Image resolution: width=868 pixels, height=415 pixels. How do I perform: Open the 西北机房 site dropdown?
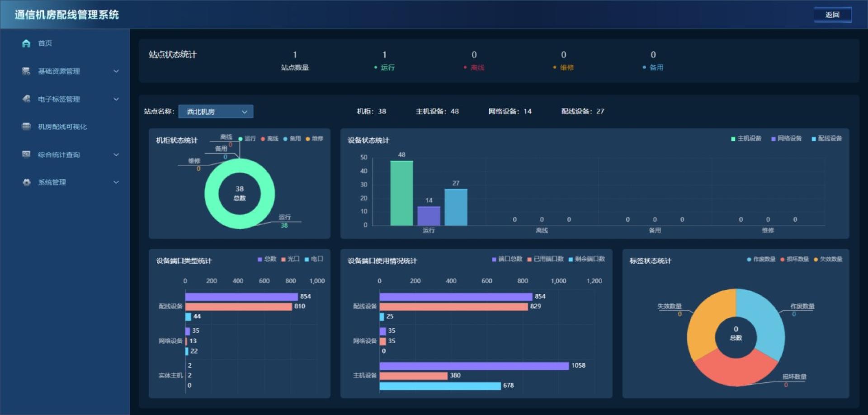tap(216, 112)
